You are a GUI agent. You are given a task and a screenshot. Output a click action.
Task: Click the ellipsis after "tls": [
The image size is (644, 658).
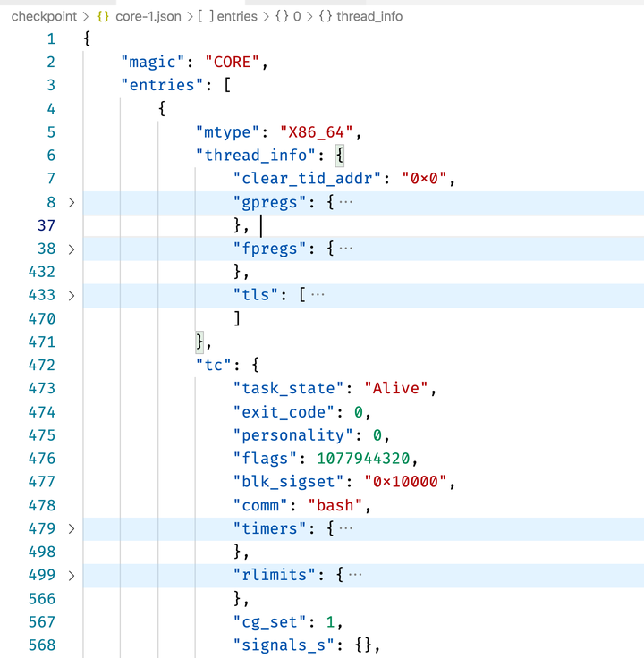318,295
